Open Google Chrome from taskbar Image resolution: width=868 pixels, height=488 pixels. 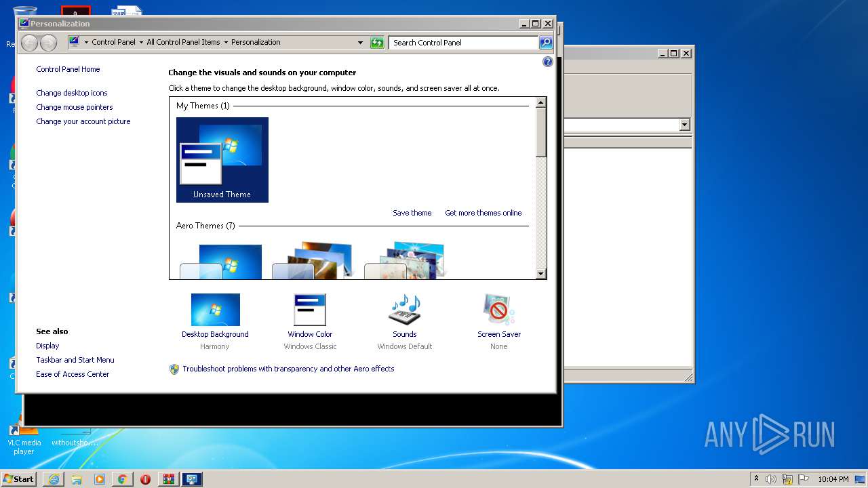(x=123, y=479)
